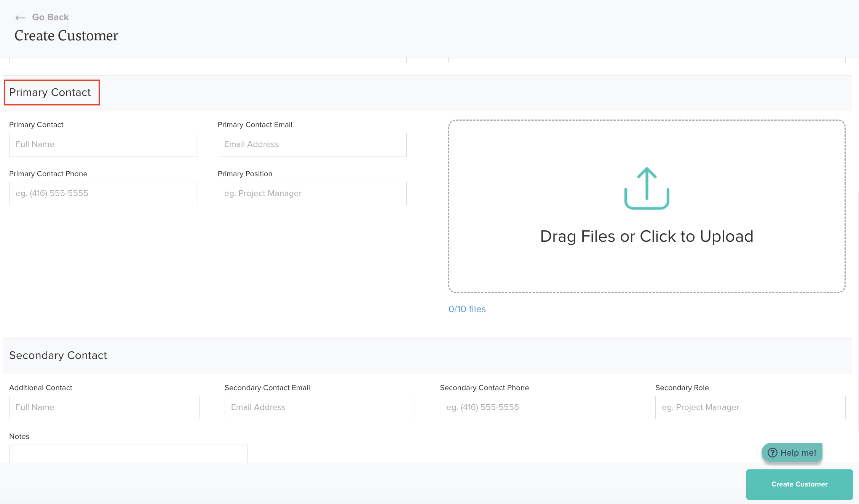This screenshot has height=504, width=859.
Task: Click the Create Customer page title
Action: [66, 36]
